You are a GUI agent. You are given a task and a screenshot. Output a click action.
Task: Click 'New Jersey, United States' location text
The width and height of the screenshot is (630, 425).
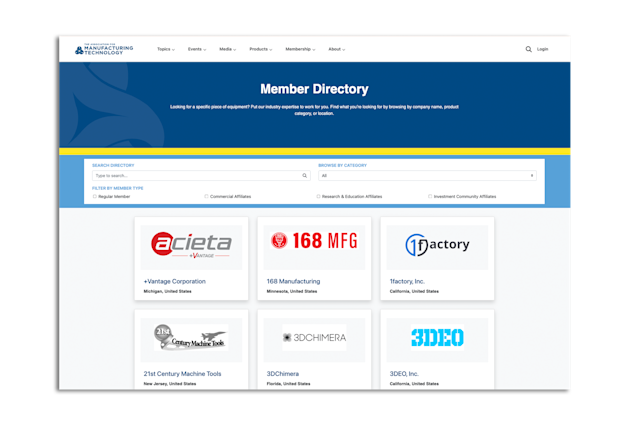(170, 384)
